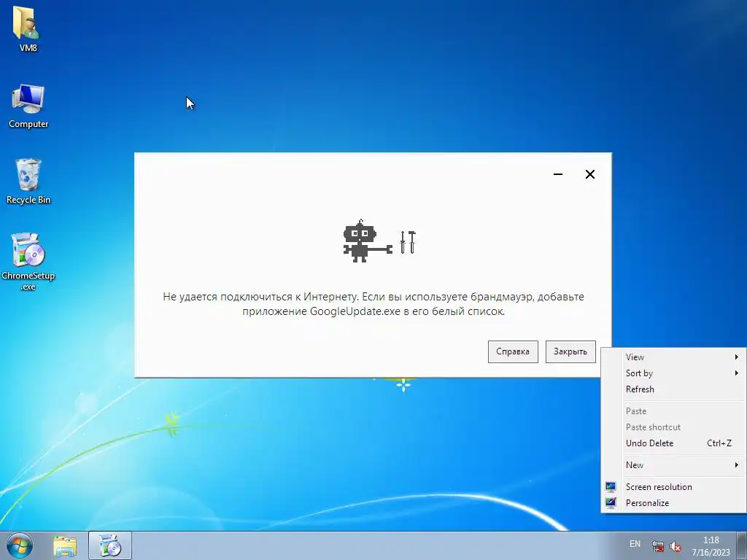Screen dimensions: 747x560
Task: Choose Screen resolution in the context menu
Action: (x=673, y=486)
